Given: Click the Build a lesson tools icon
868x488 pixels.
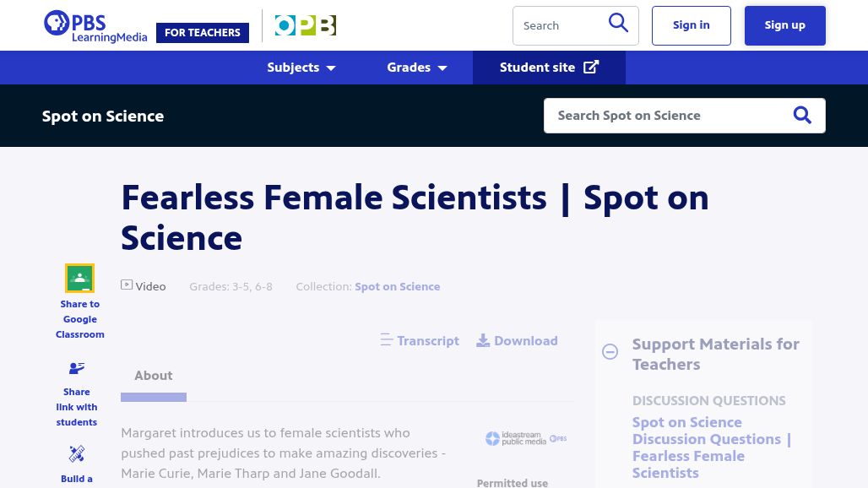Looking at the screenshot, I should tap(76, 453).
